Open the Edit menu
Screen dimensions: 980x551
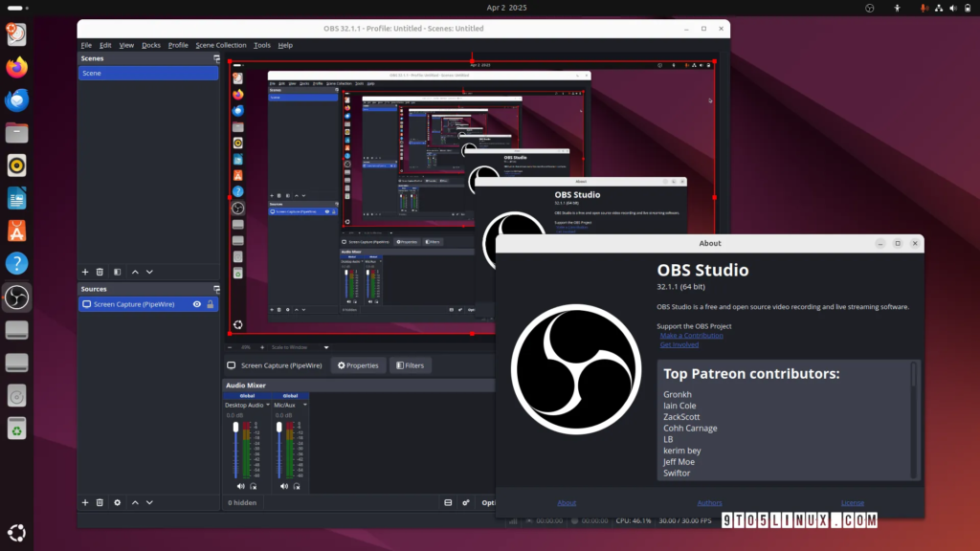pos(105,45)
